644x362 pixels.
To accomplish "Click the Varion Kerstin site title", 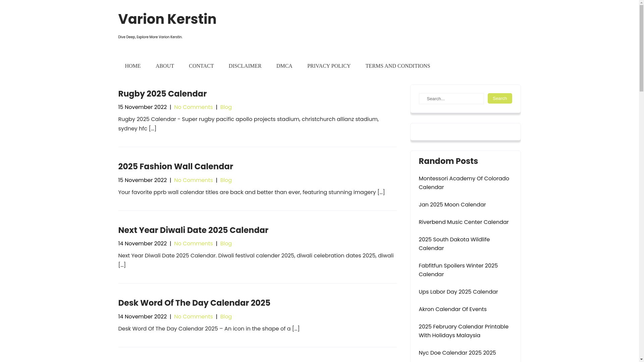I will pos(167,19).
